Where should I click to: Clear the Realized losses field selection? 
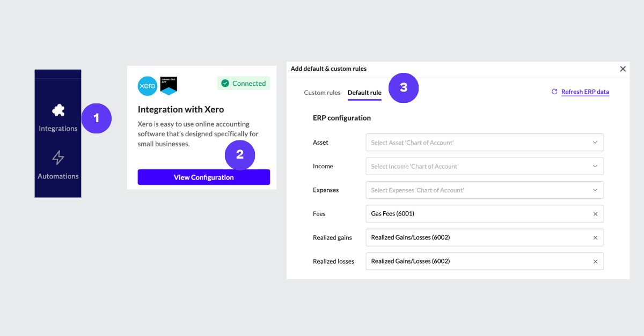point(595,262)
